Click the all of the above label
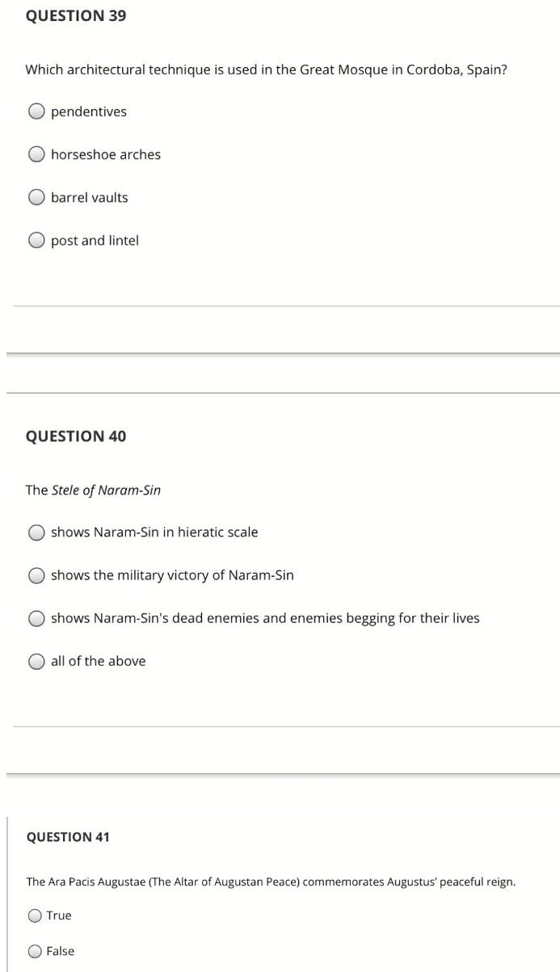The image size is (560, 972). tap(98, 661)
